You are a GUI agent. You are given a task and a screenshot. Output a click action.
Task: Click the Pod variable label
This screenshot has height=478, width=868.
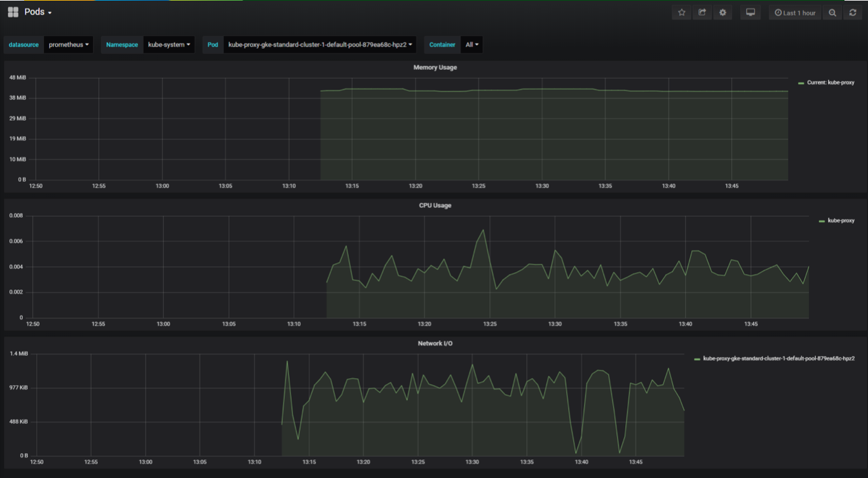point(213,44)
